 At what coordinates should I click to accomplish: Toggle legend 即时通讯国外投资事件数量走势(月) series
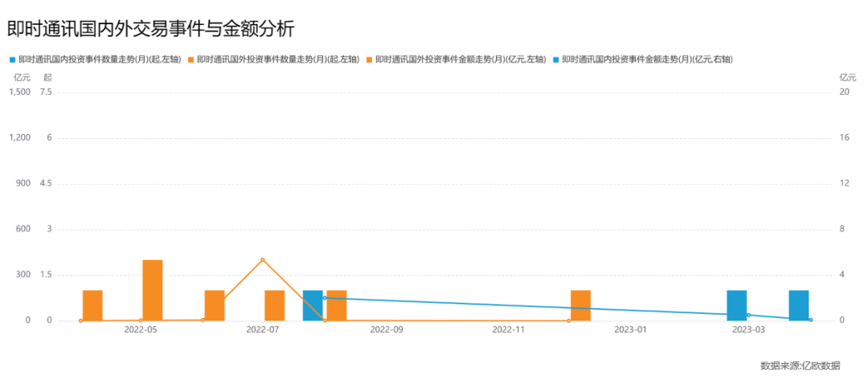pos(274,59)
